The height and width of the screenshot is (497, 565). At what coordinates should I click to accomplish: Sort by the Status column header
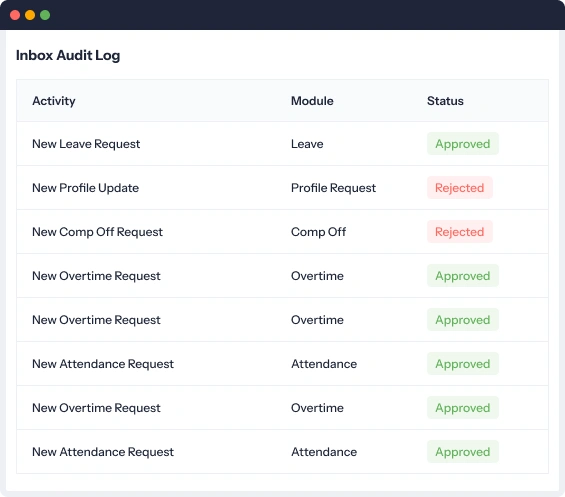tap(445, 101)
